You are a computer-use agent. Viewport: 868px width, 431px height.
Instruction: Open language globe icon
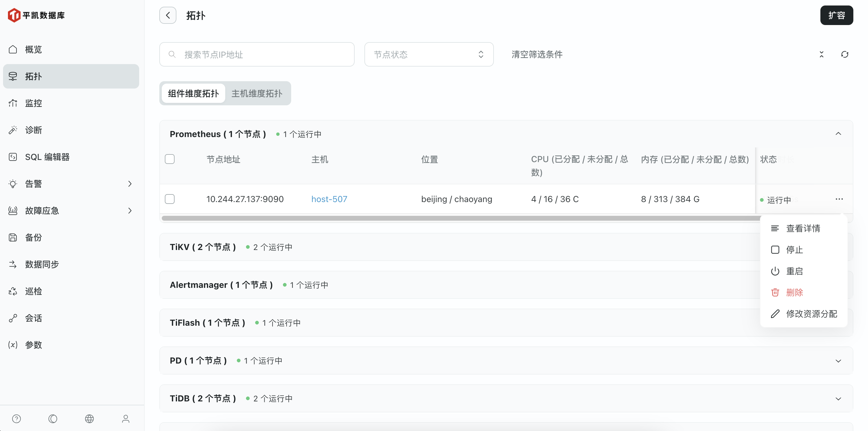89,418
